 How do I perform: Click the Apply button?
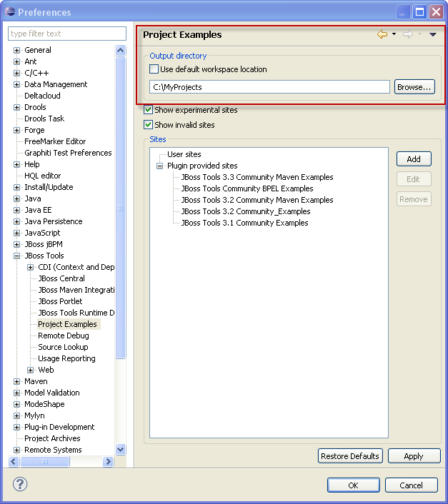(414, 456)
